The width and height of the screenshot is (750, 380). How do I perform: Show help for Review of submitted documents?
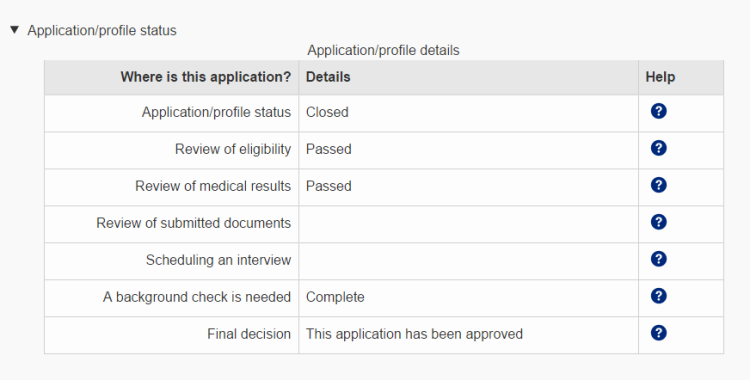(x=658, y=222)
